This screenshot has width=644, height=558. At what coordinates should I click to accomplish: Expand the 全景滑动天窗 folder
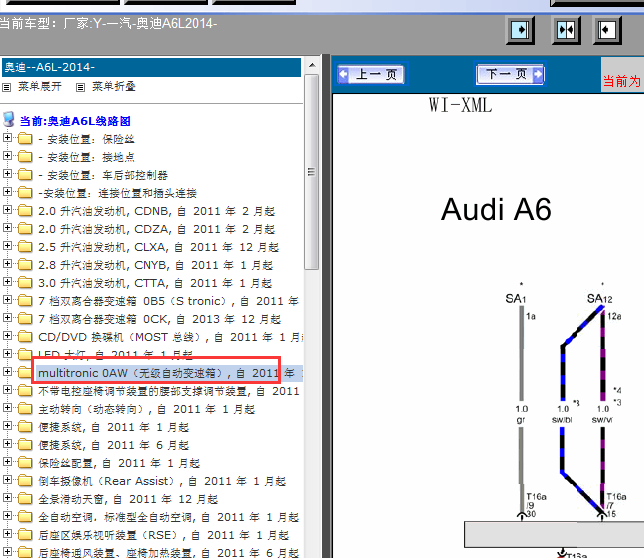7,498
